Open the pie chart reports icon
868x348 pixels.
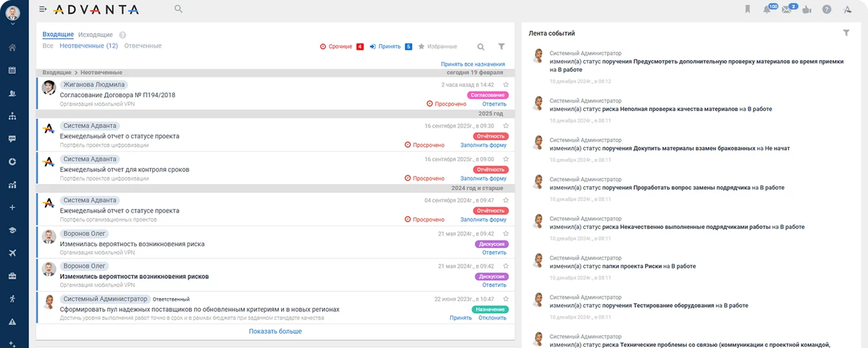click(x=12, y=161)
